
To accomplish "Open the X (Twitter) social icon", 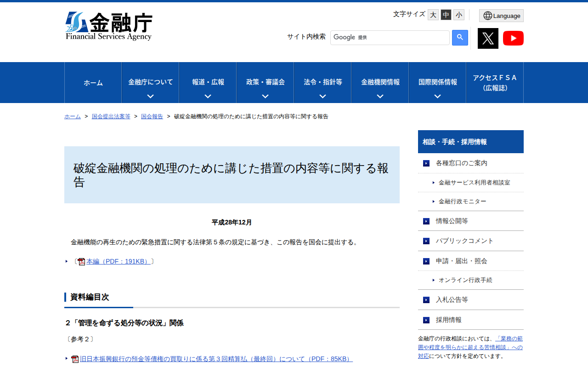I will click(488, 38).
